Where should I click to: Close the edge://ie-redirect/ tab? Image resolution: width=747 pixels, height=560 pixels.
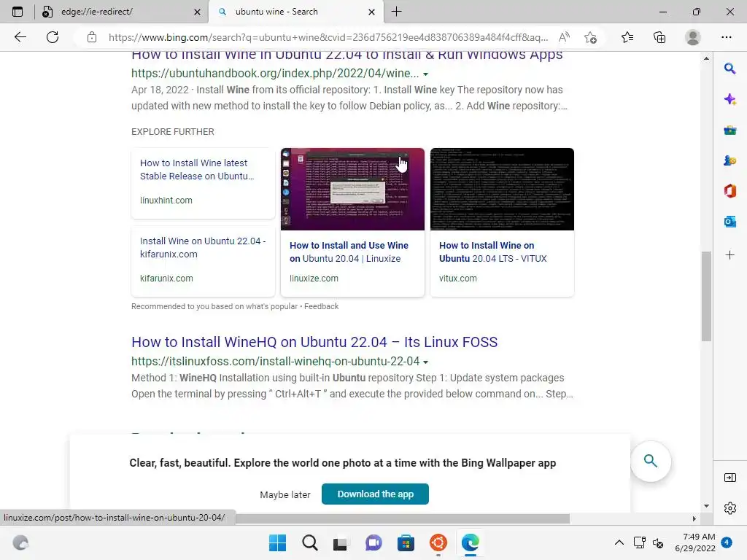197,12
